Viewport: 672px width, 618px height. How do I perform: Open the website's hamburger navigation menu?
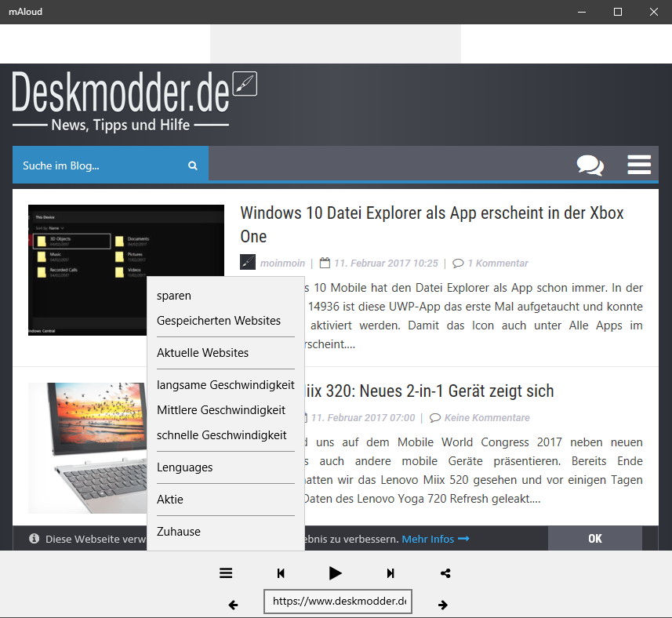click(639, 165)
